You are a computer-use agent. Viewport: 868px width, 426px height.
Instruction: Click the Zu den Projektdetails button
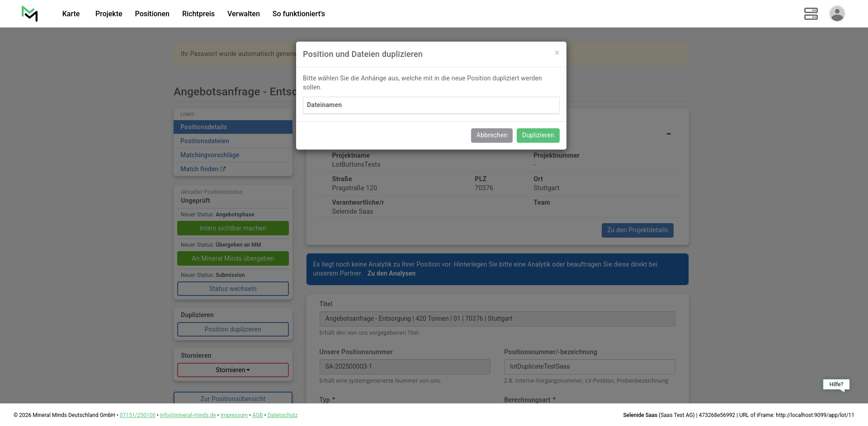637,230
